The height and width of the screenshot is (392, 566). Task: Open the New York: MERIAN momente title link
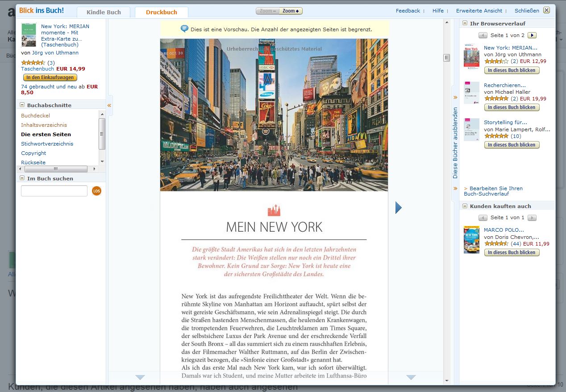(x=65, y=35)
